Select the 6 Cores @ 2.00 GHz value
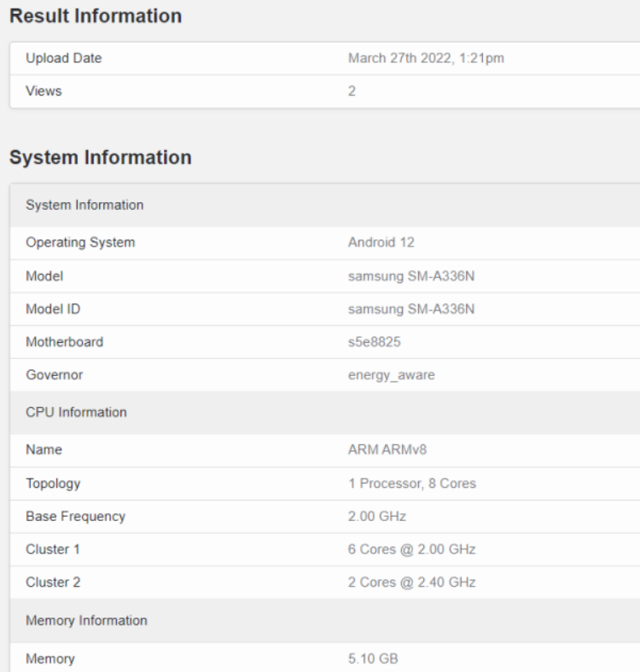This screenshot has width=640, height=672. pyautogui.click(x=411, y=549)
